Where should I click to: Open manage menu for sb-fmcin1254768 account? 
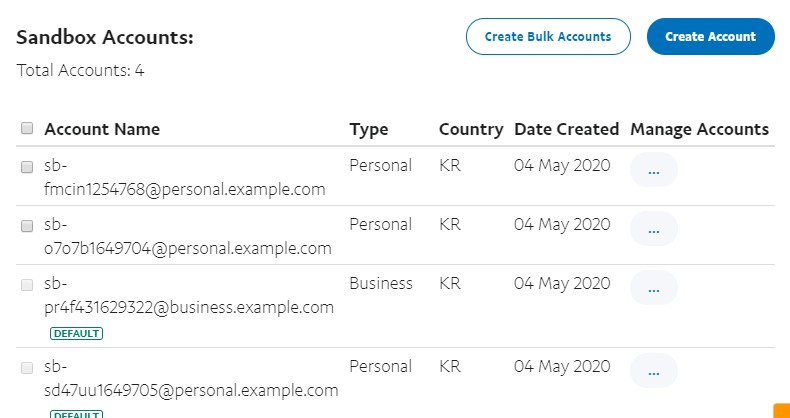tap(653, 171)
